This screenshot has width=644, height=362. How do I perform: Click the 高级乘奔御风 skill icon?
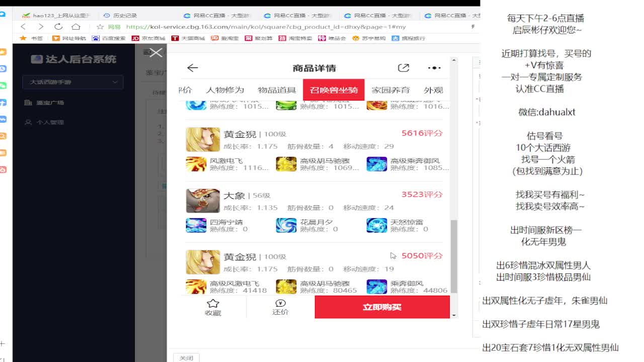click(377, 164)
